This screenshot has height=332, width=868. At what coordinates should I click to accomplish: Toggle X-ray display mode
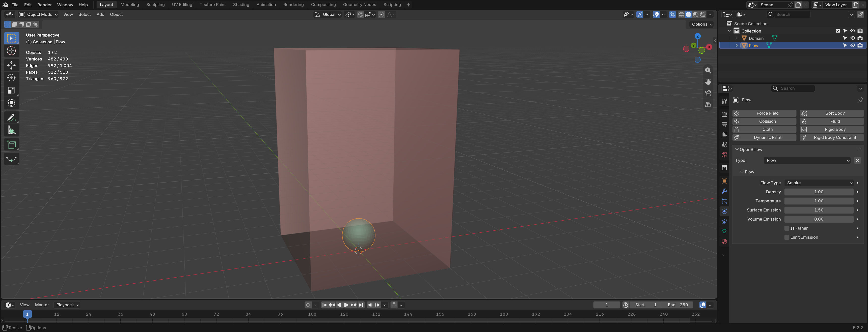tap(672, 14)
